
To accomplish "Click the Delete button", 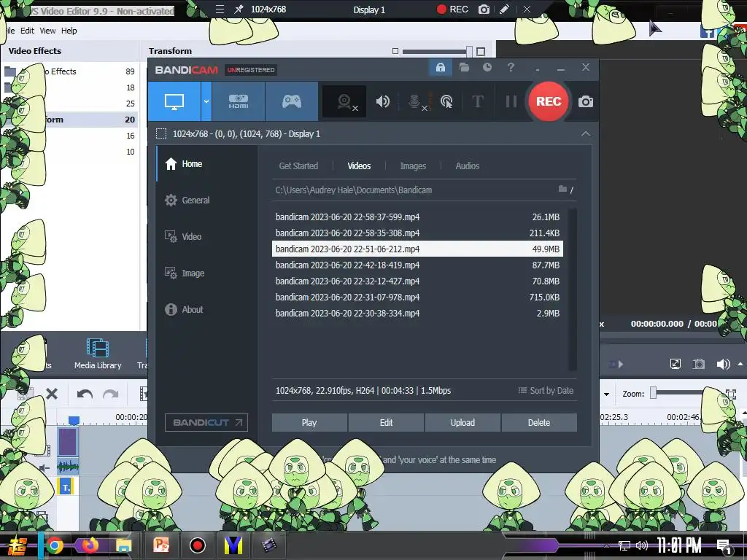I will point(539,422).
